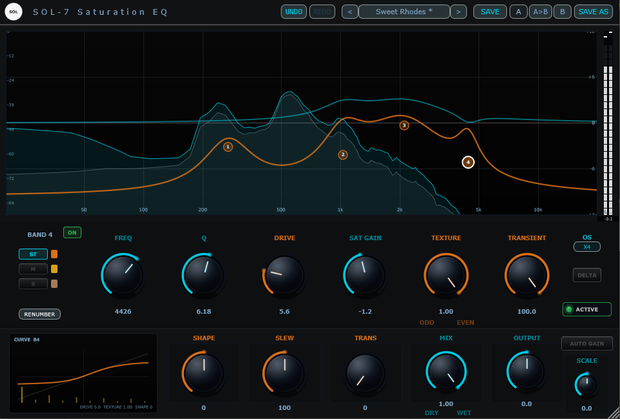Switch to state A
The width and height of the screenshot is (620, 419).
pos(518,12)
